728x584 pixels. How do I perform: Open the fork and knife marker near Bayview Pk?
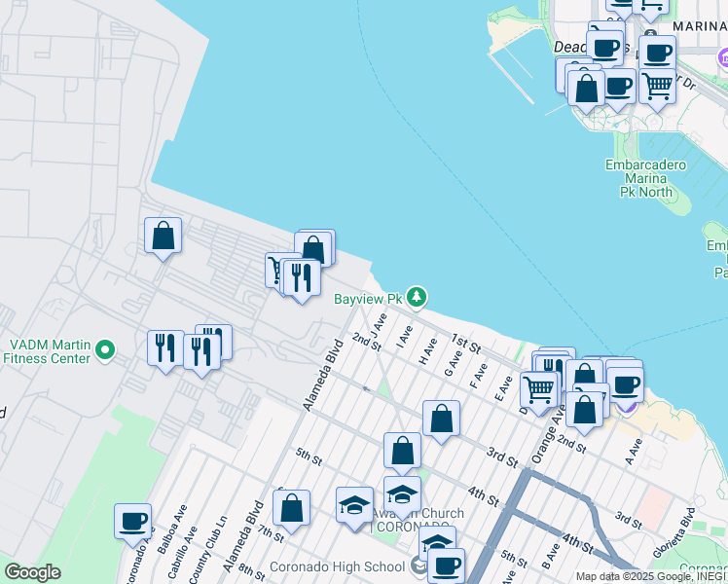pos(302,278)
